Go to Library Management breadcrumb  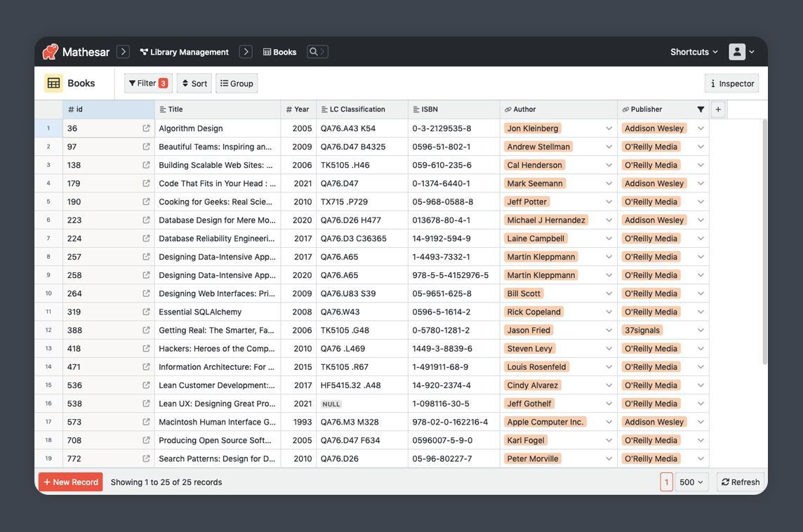185,52
